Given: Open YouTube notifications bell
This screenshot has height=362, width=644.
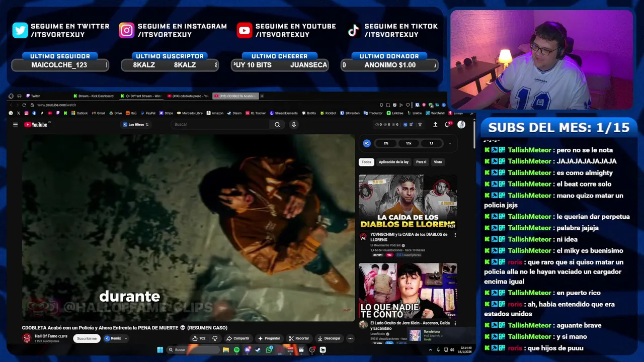Looking at the screenshot, I should click(447, 125).
